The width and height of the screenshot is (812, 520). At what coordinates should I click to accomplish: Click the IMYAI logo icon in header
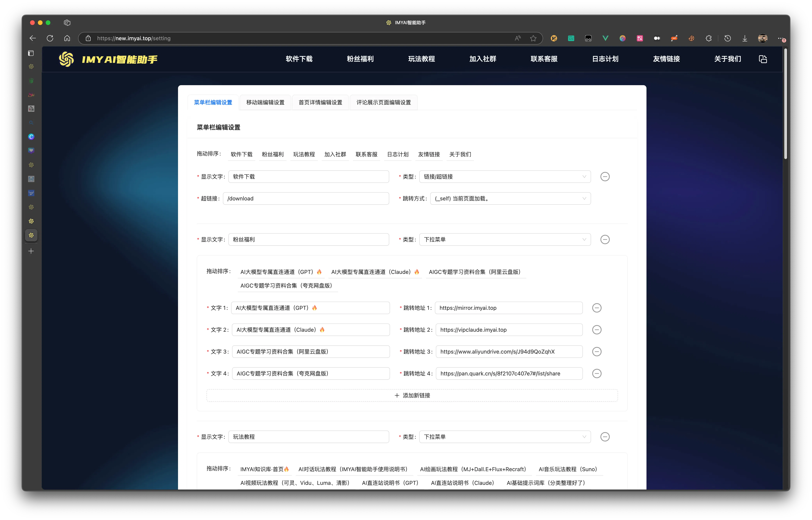(x=66, y=59)
